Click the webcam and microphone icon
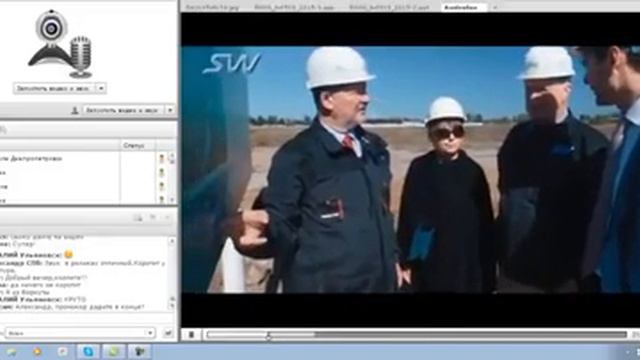Viewport: 640px width, 360px height. (60, 44)
